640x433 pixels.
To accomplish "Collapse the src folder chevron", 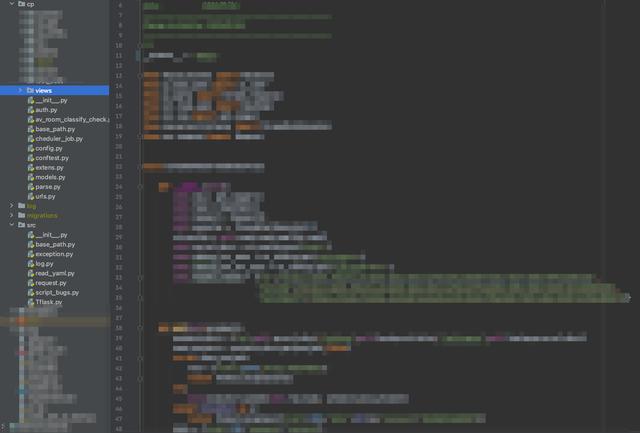I will point(12,225).
